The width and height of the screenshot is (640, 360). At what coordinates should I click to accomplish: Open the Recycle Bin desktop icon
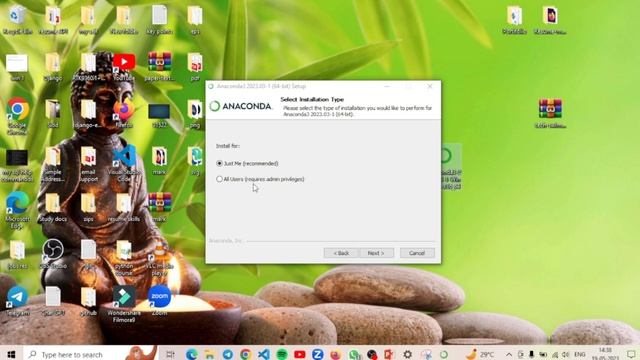(x=17, y=20)
